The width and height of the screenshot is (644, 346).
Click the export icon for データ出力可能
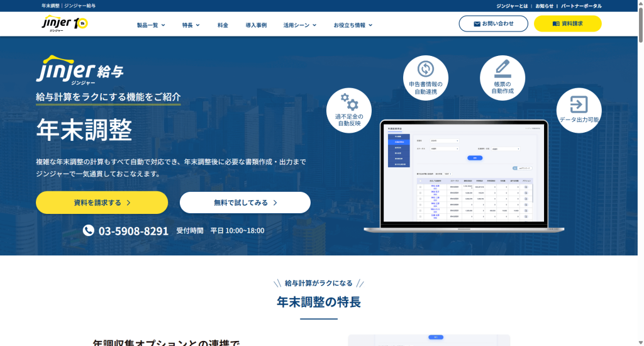pos(579,104)
